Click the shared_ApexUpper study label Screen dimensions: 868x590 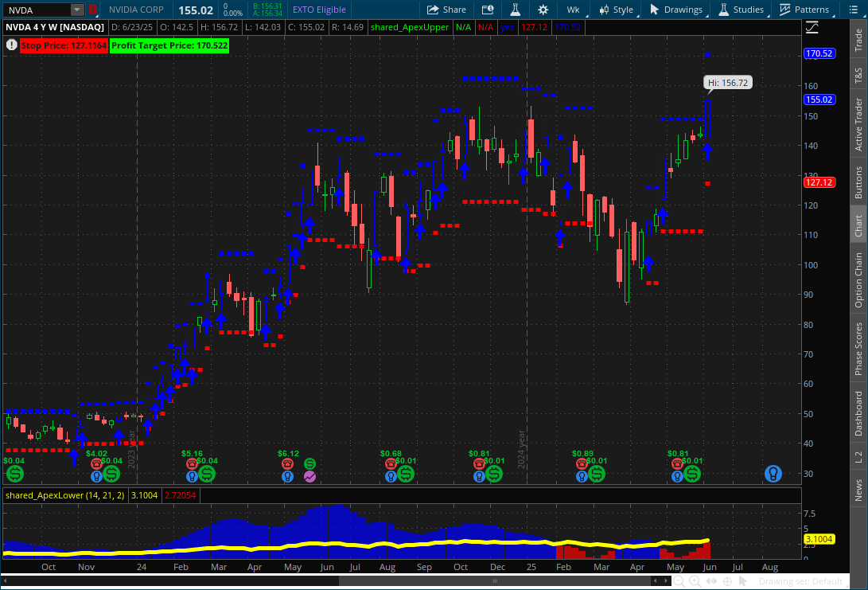tap(410, 27)
